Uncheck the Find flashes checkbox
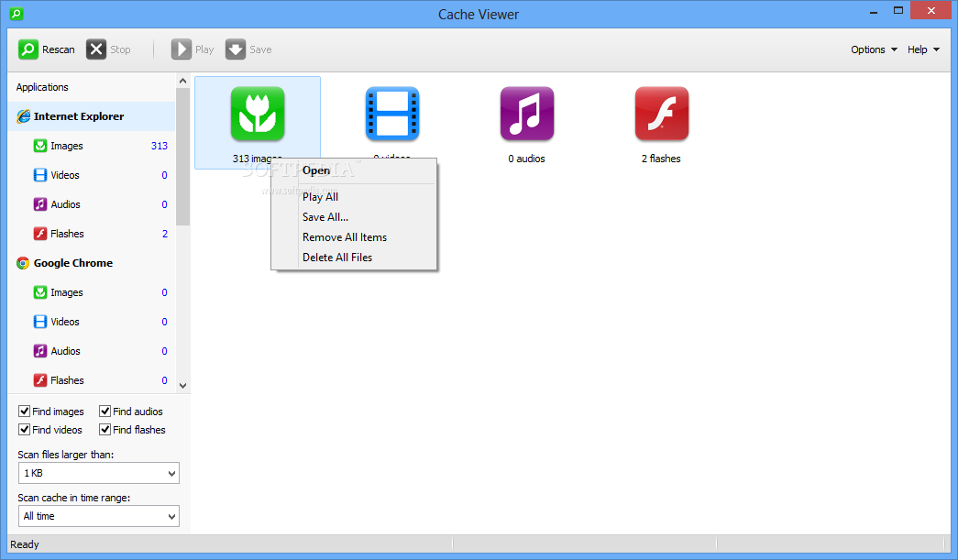 pos(105,429)
